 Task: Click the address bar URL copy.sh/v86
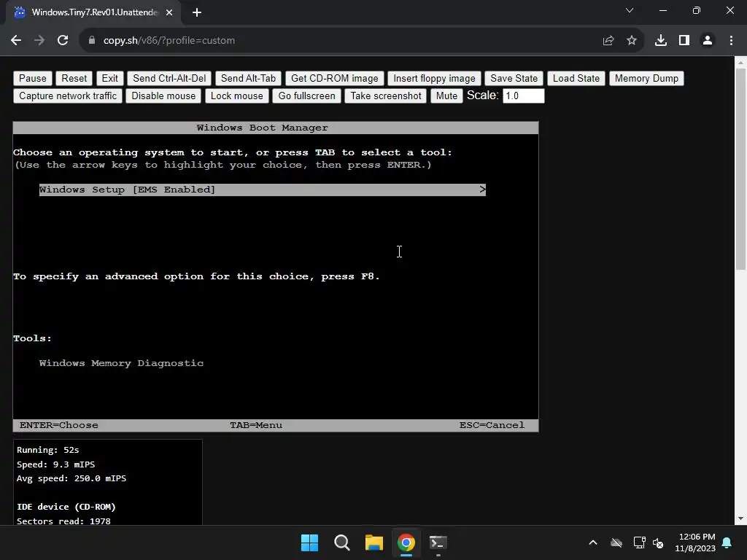(169, 41)
